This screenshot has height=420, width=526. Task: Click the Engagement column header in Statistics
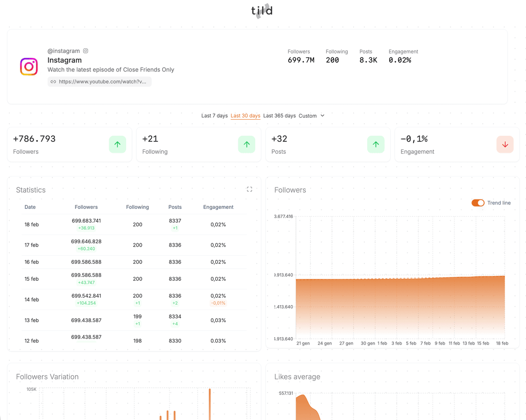point(218,207)
